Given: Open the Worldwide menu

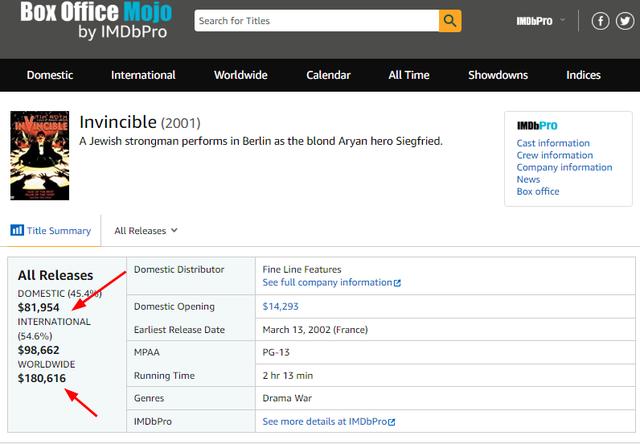Looking at the screenshot, I should point(241,75).
